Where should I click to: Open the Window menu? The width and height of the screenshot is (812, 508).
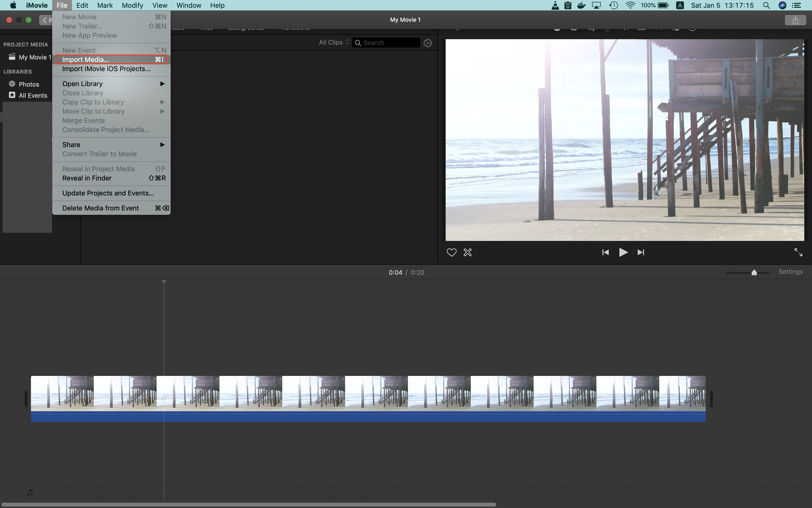point(189,5)
